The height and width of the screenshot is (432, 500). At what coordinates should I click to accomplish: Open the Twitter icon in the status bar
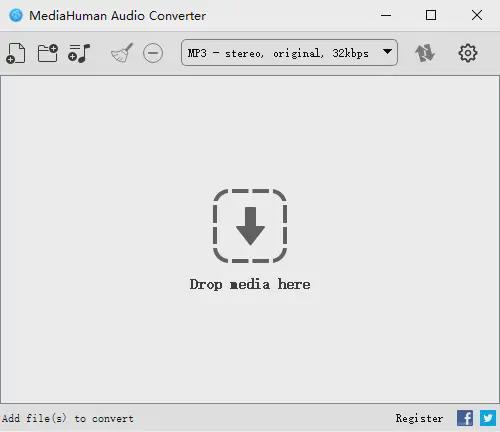click(488, 418)
